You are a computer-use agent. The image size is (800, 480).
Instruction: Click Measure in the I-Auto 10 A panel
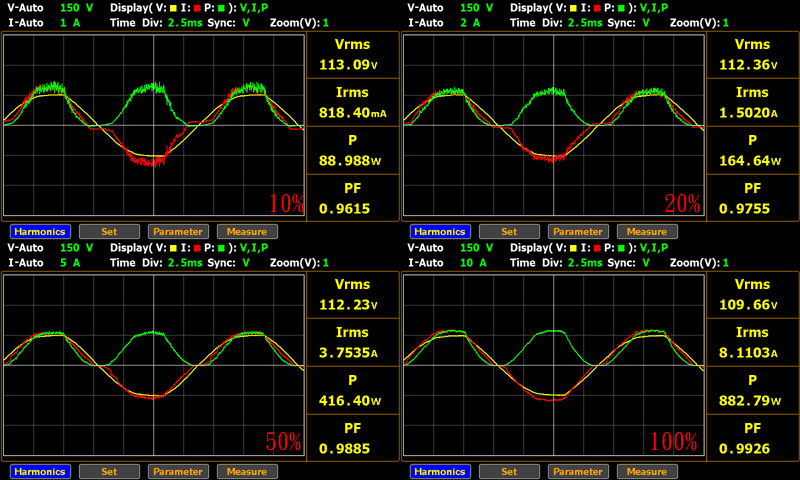(647, 471)
